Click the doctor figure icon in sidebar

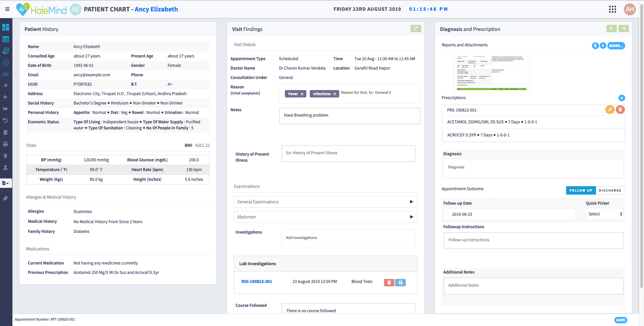pyautogui.click(x=5, y=168)
